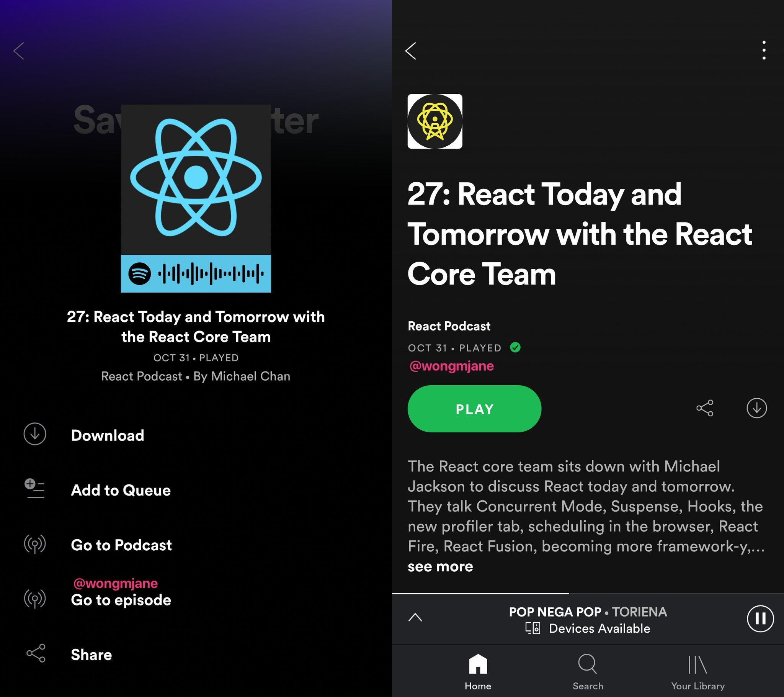Click the download icon on right panel

(x=756, y=408)
